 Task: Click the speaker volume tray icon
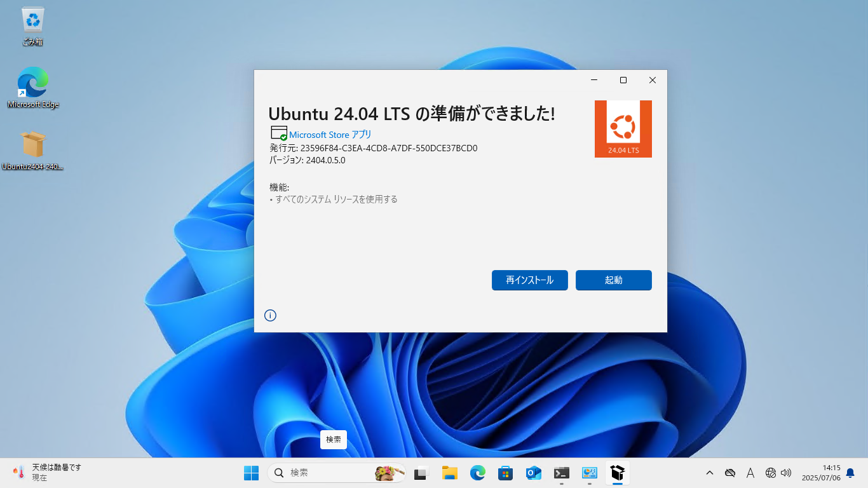pos(786,473)
